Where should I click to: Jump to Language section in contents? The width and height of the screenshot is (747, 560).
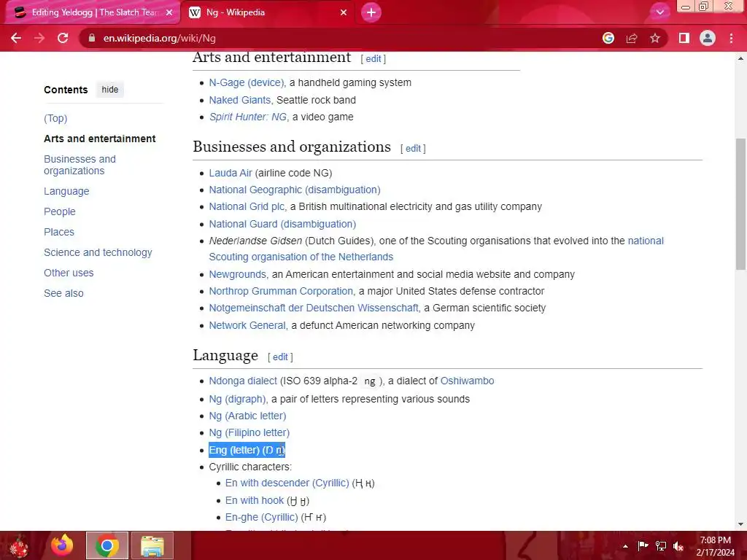66,191
